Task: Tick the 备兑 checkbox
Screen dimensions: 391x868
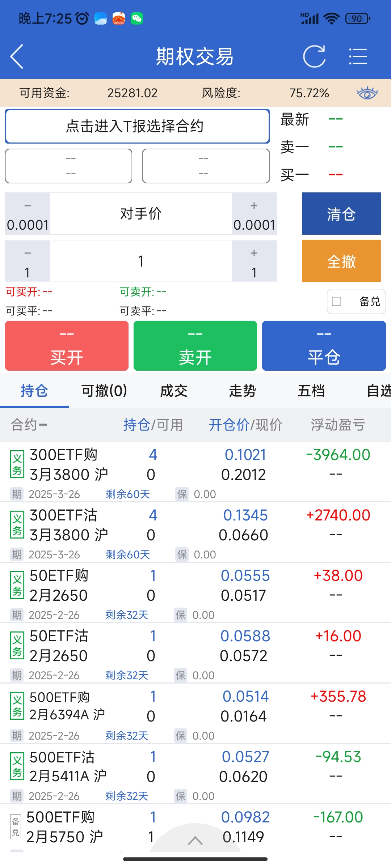Action: click(x=337, y=301)
